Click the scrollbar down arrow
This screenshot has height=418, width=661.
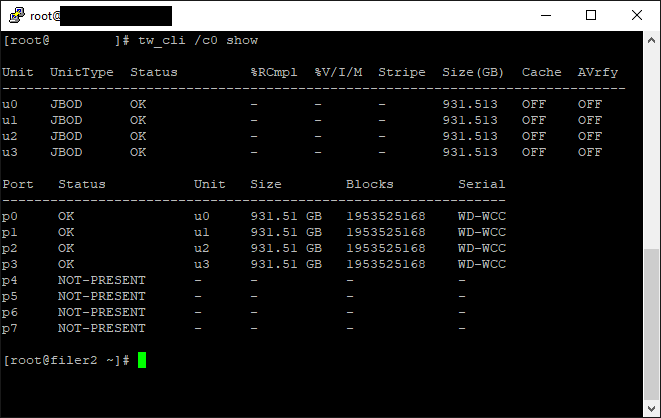651,408
